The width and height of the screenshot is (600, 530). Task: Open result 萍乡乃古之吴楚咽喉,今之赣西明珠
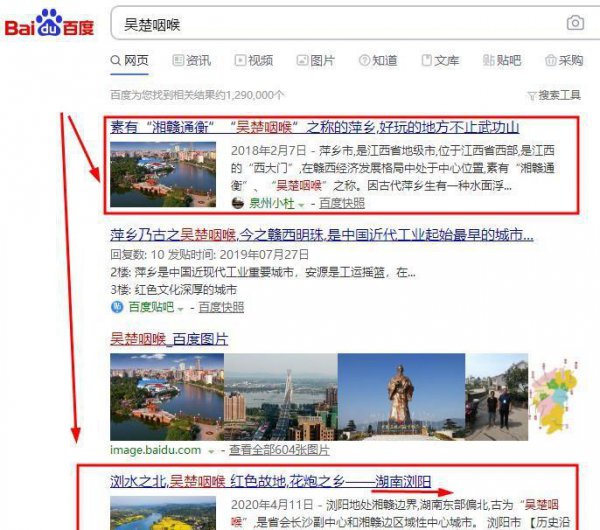[x=322, y=235]
